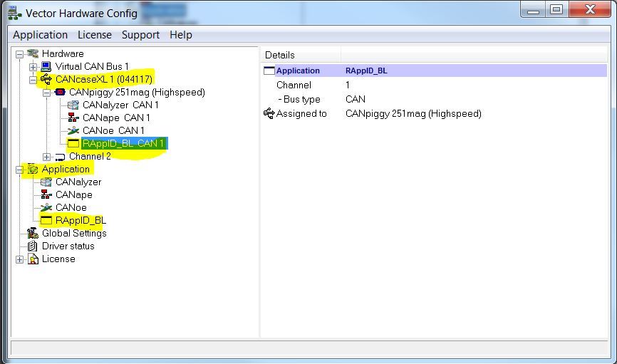Click the CANalyzer CAN 1 icon

(73, 105)
